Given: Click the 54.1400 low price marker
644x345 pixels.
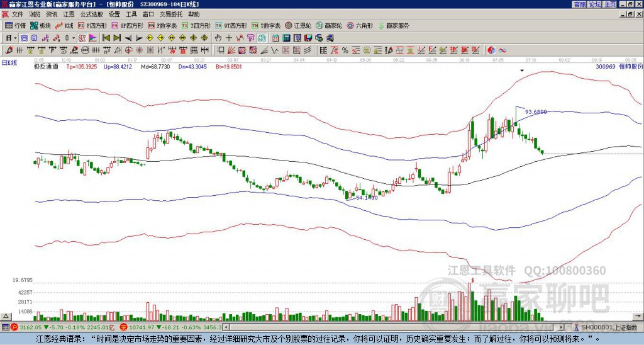Looking at the screenshot, I should tap(367, 198).
